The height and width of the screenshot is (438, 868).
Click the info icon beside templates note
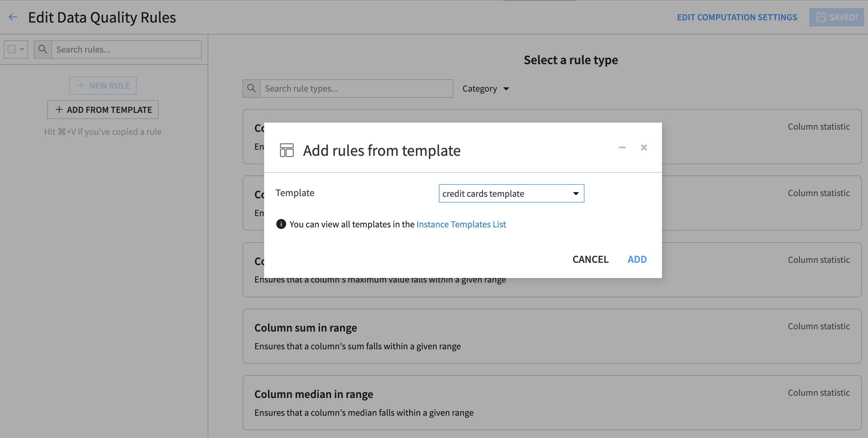coord(281,224)
